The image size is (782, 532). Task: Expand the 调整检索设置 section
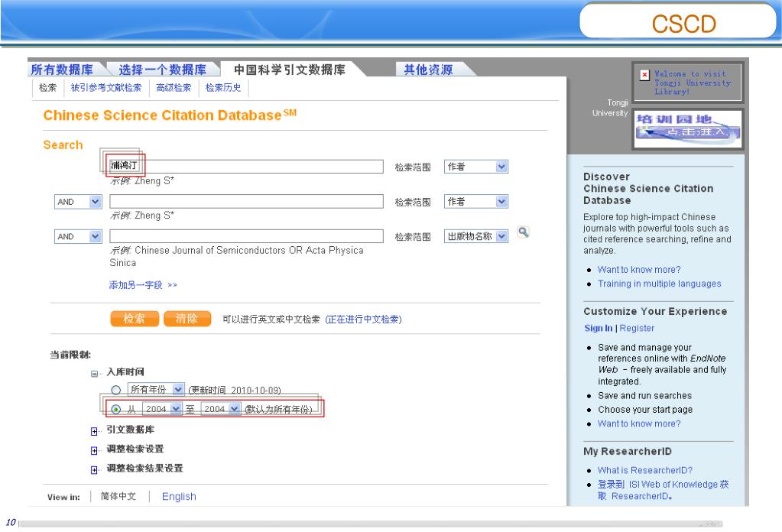pyautogui.click(x=95, y=449)
